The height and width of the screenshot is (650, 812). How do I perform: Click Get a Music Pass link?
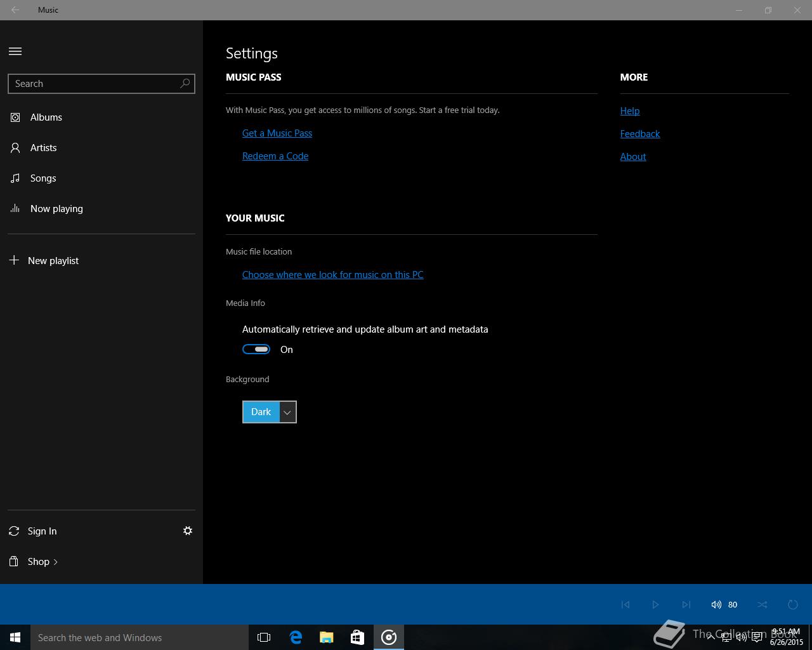point(277,133)
